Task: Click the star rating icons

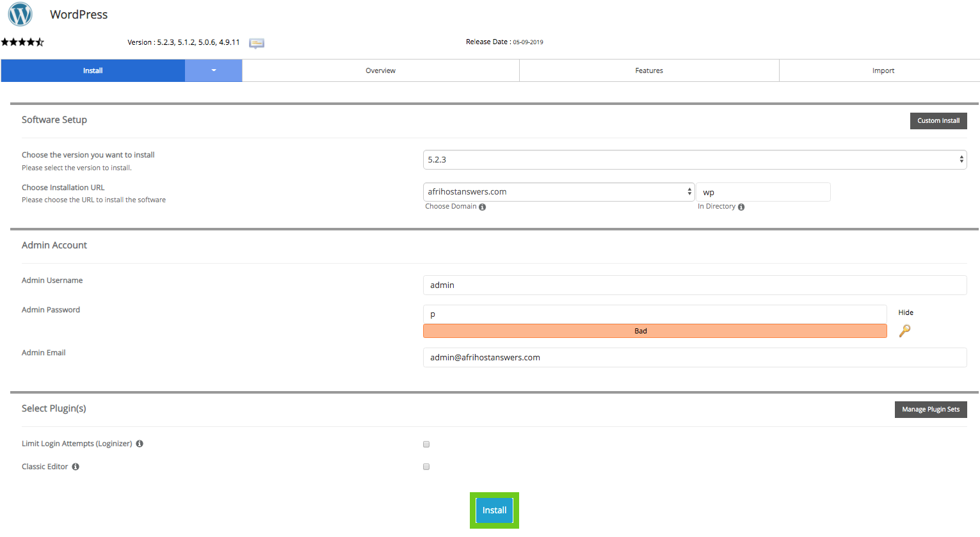Action: [x=22, y=42]
